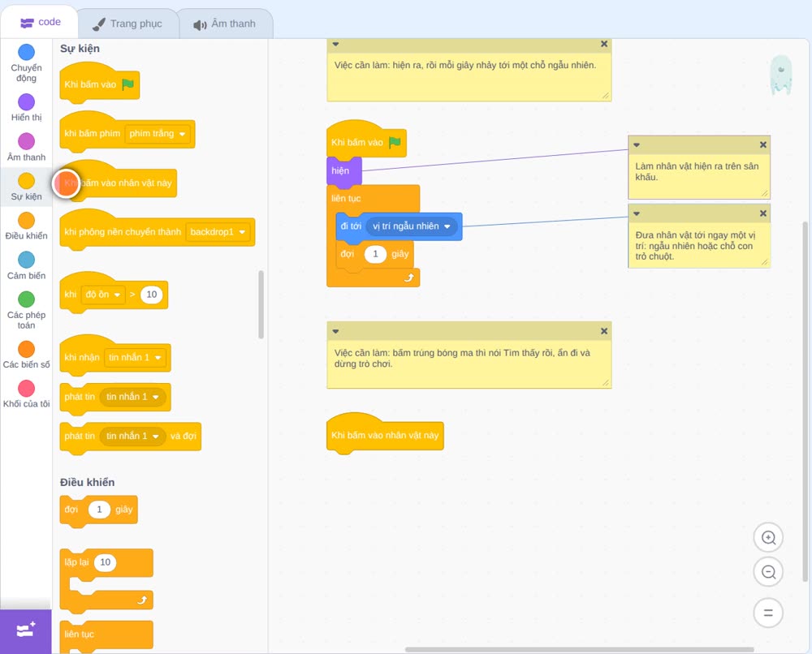Select the Hiển thị category circle
The height and width of the screenshot is (654, 812).
tap(27, 101)
